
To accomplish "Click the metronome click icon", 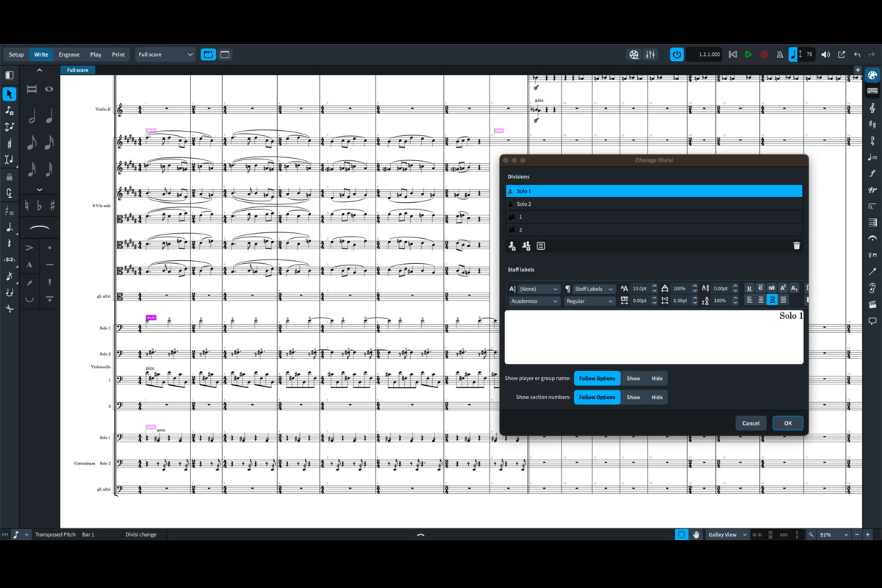I will [x=780, y=54].
